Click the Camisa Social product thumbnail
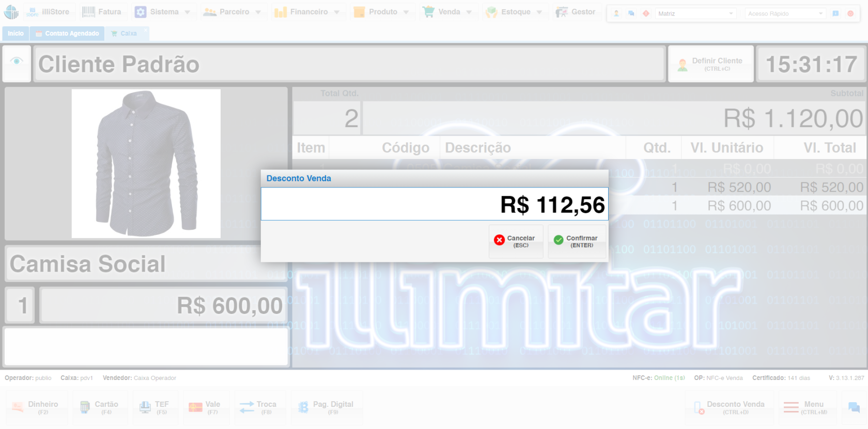This screenshot has width=868, height=429. point(146,164)
